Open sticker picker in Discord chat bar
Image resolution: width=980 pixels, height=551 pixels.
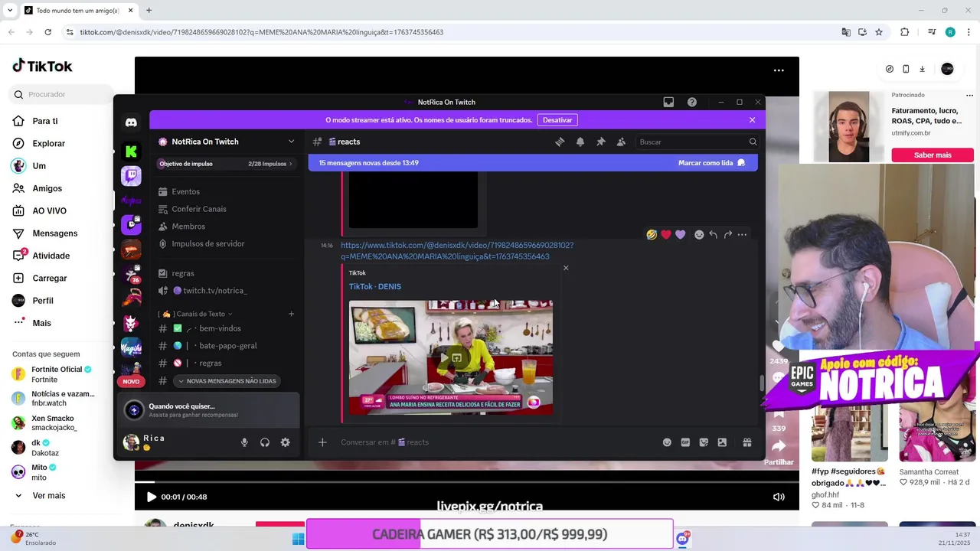(704, 442)
